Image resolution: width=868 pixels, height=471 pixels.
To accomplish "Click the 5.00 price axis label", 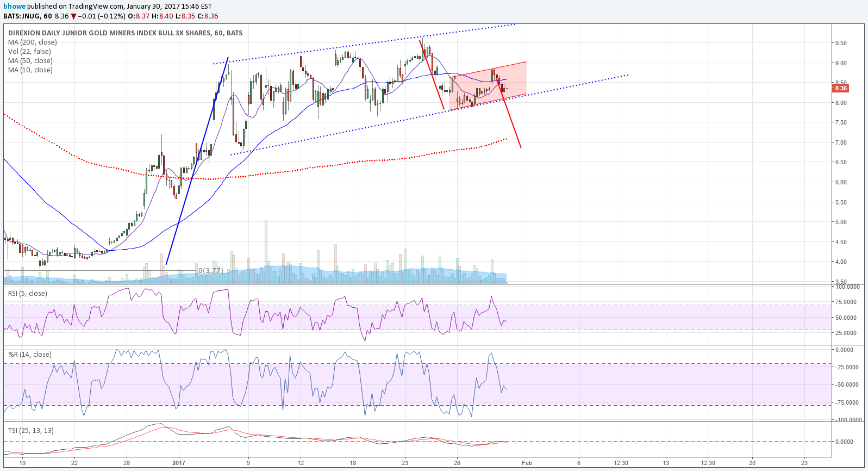I will point(841,222).
